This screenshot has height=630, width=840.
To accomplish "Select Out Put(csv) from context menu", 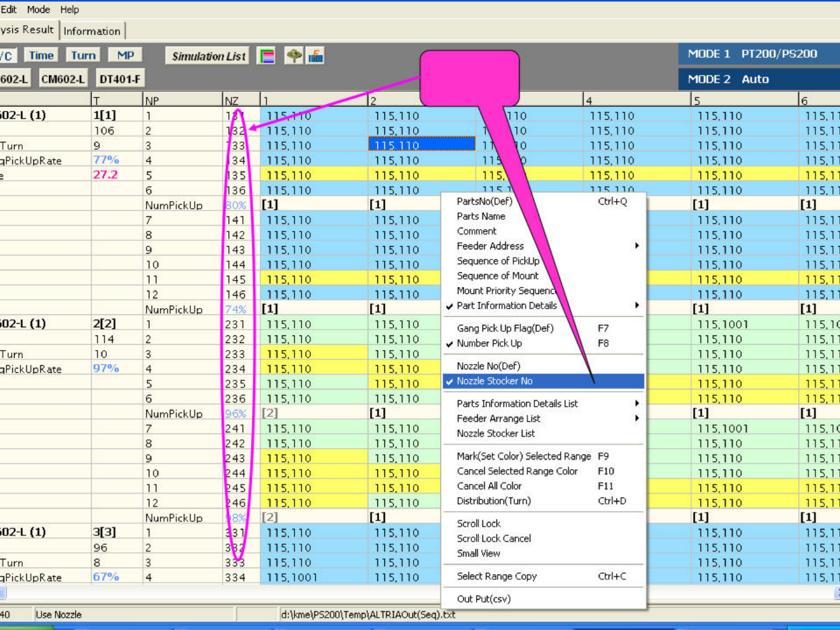I will click(x=484, y=599).
